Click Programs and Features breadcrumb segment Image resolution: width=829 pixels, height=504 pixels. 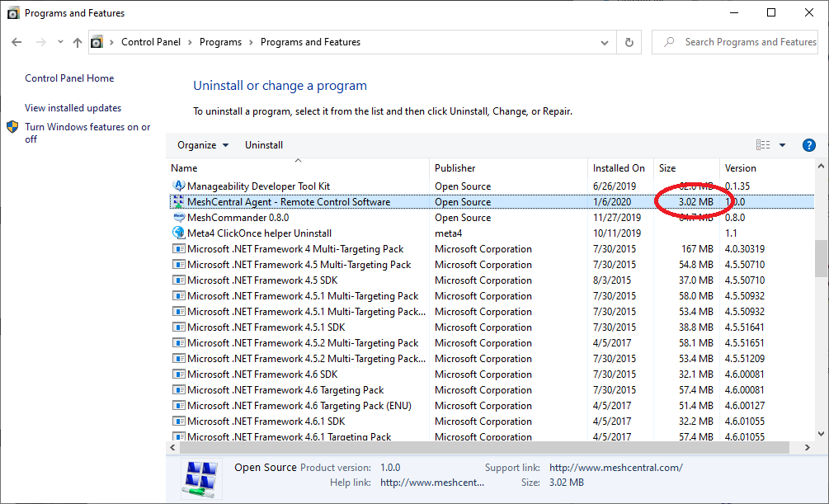(x=310, y=42)
